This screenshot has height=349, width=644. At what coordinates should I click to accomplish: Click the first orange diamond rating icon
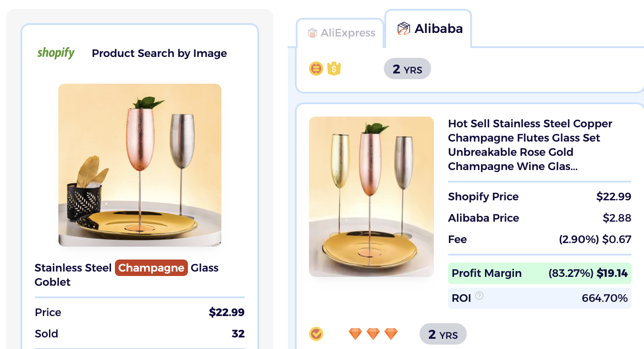pyautogui.click(x=355, y=333)
